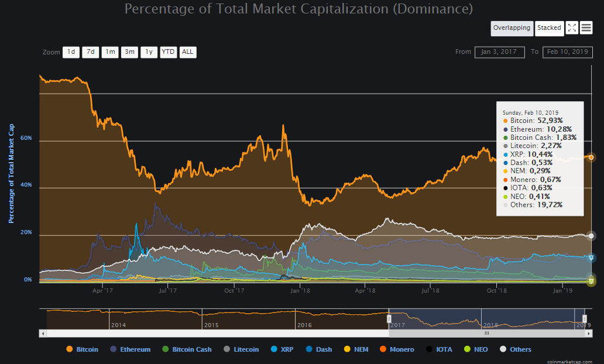Open the chart hamburger menu
This screenshot has width=604, height=364.
coord(586,28)
